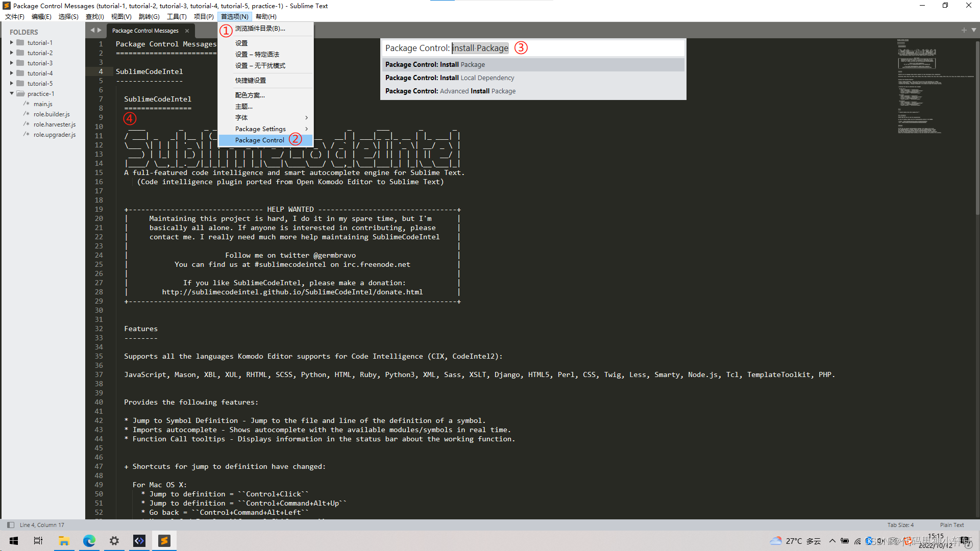Image resolution: width=980 pixels, height=551 pixels.
Task: Click the right tab-navigation arrow
Action: 100,30
